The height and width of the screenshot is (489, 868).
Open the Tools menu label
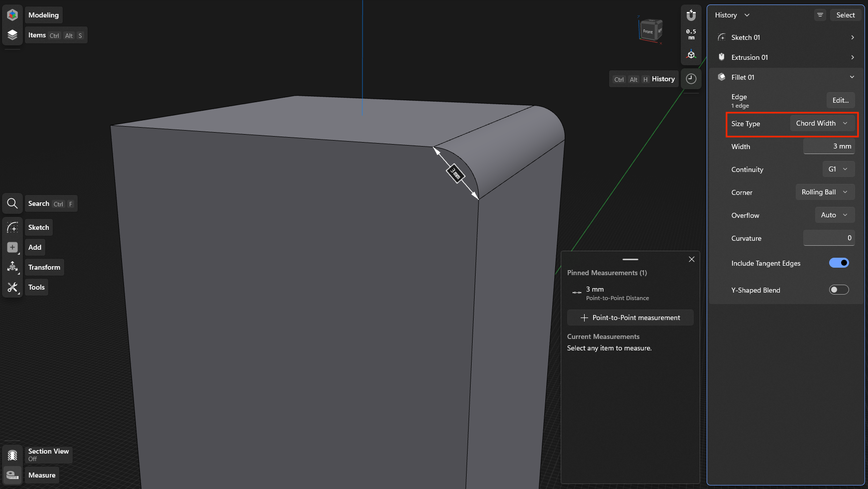pyautogui.click(x=36, y=287)
